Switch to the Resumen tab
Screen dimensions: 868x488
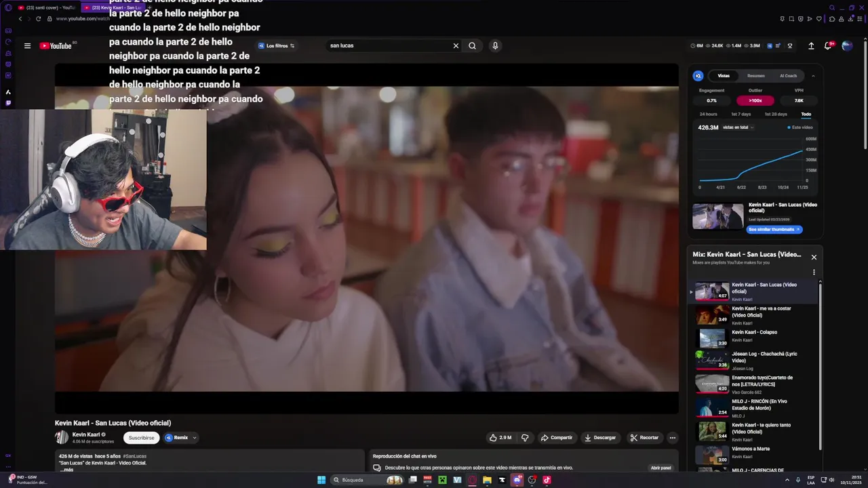756,76
